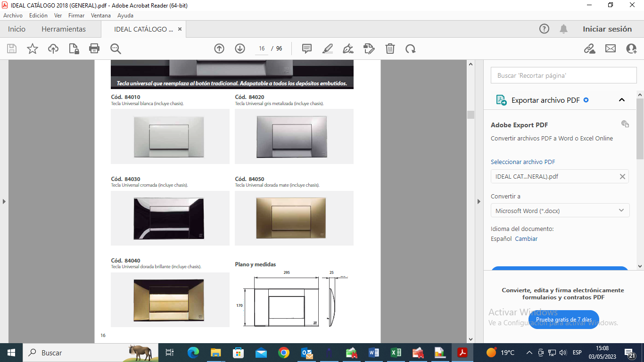
Task: Click the Save file icon
Action: coord(12,49)
